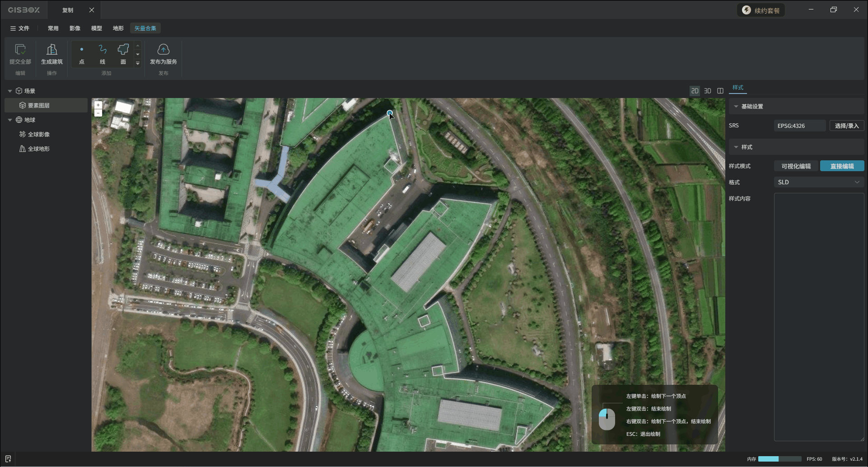
Task: Open the File (文件) menu
Action: pyautogui.click(x=20, y=28)
